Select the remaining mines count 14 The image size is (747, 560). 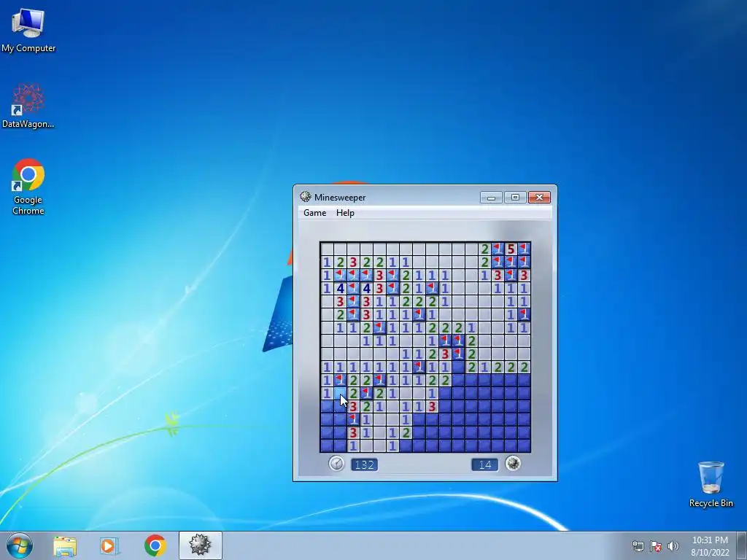click(x=485, y=464)
